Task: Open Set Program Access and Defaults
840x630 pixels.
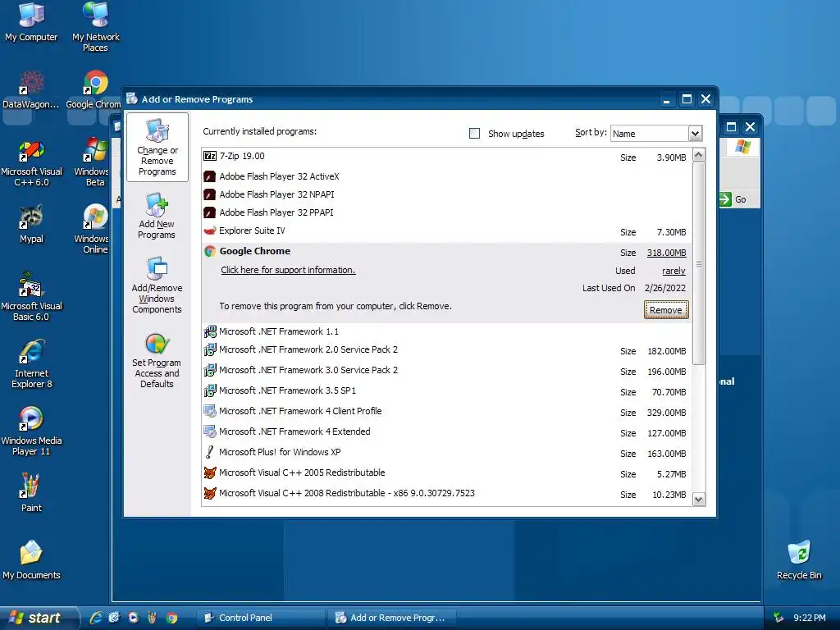Action: point(157,360)
